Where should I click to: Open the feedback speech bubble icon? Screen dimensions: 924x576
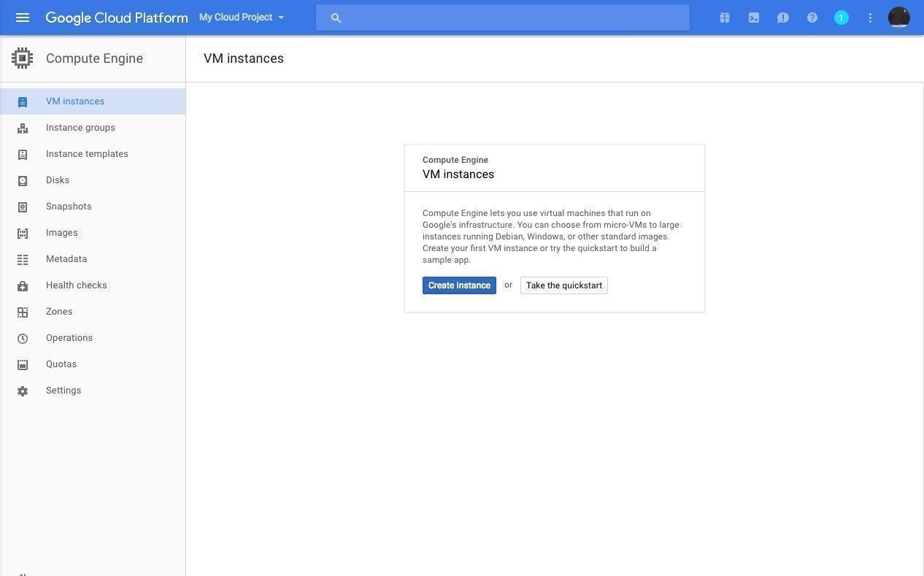783,18
